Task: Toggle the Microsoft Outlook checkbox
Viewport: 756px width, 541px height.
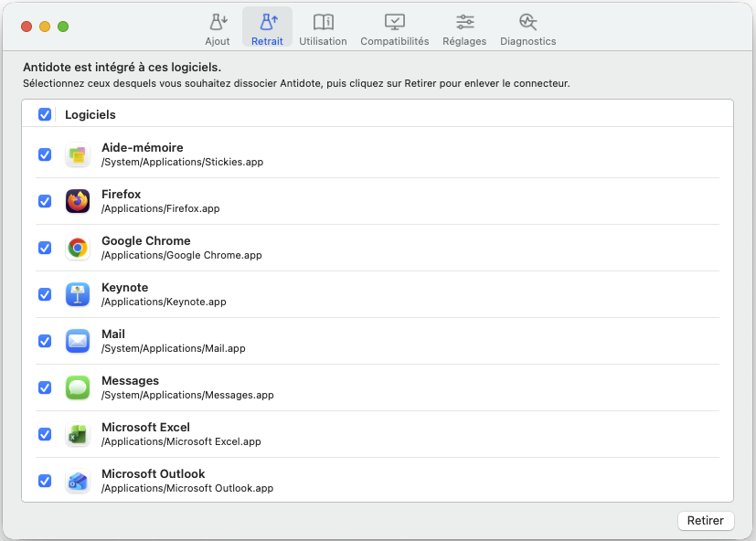Action: point(45,481)
